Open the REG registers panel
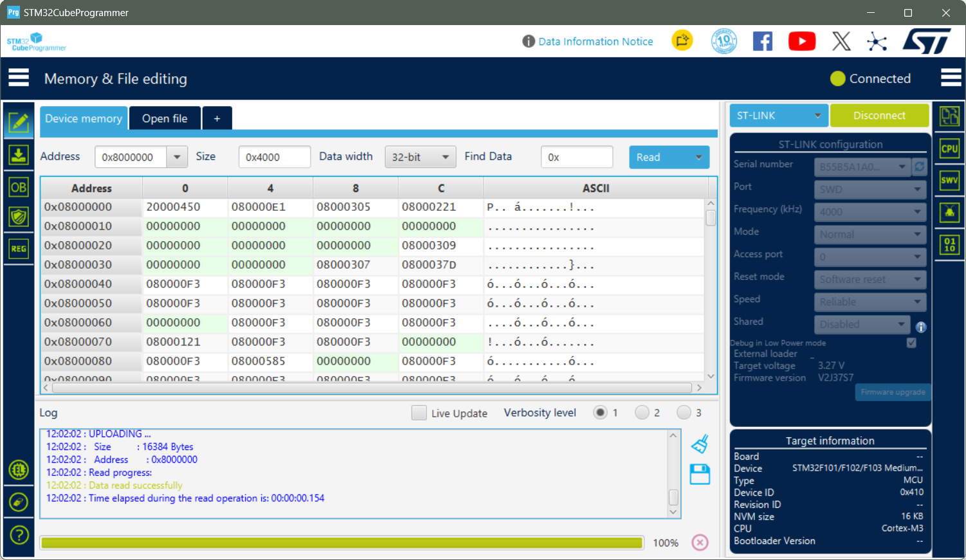The image size is (966, 560). coord(19,249)
